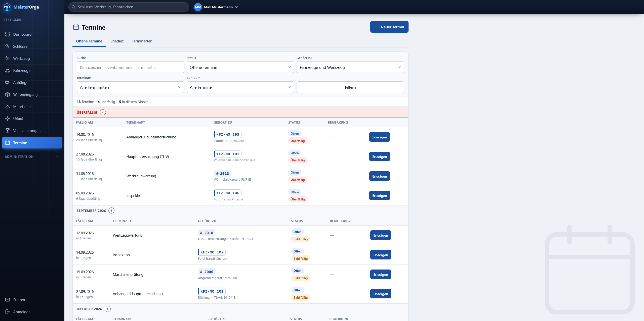Viewport: 644px width, 321px height.
Task: Focus the global search field in top bar
Action: (x=129, y=7)
